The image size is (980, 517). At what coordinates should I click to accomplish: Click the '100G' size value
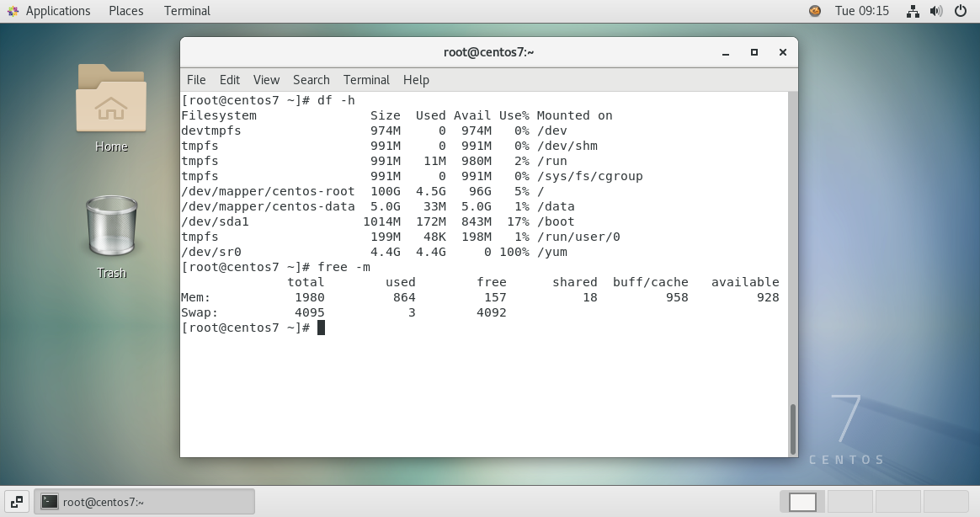[x=386, y=191]
